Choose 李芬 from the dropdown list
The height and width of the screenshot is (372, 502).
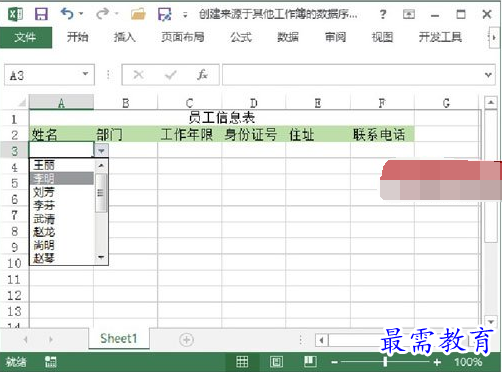62,205
